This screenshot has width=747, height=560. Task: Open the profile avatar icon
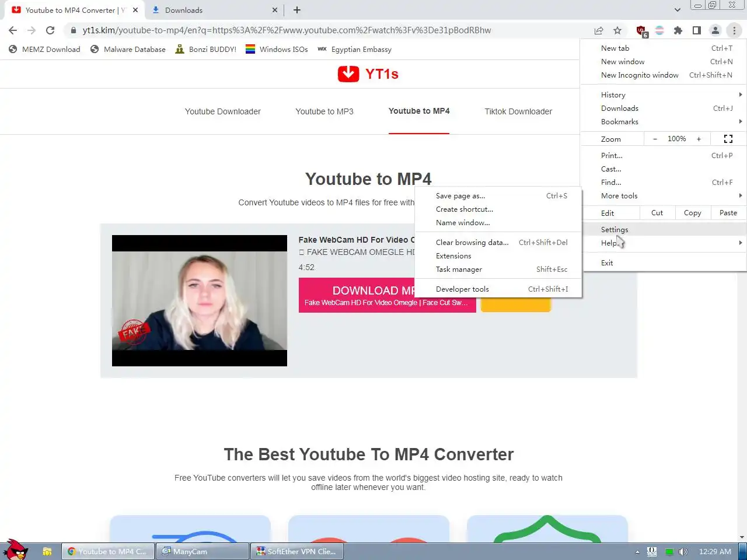715,30
